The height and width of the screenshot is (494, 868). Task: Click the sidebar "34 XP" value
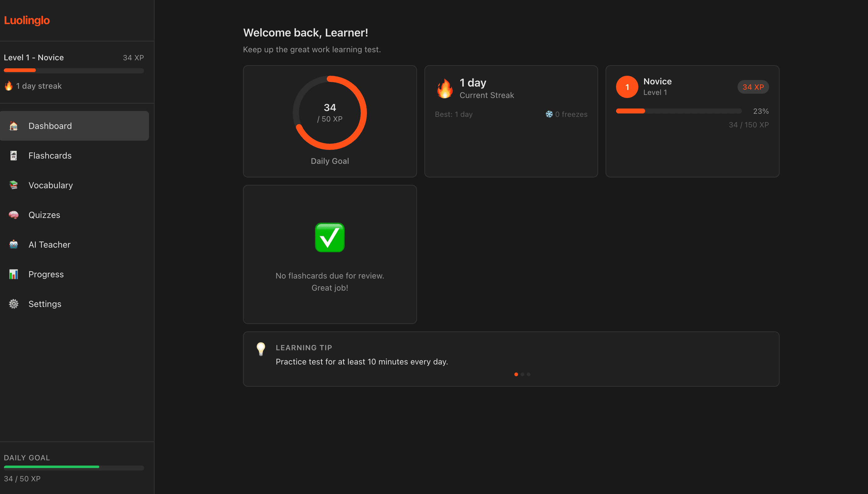coord(133,58)
